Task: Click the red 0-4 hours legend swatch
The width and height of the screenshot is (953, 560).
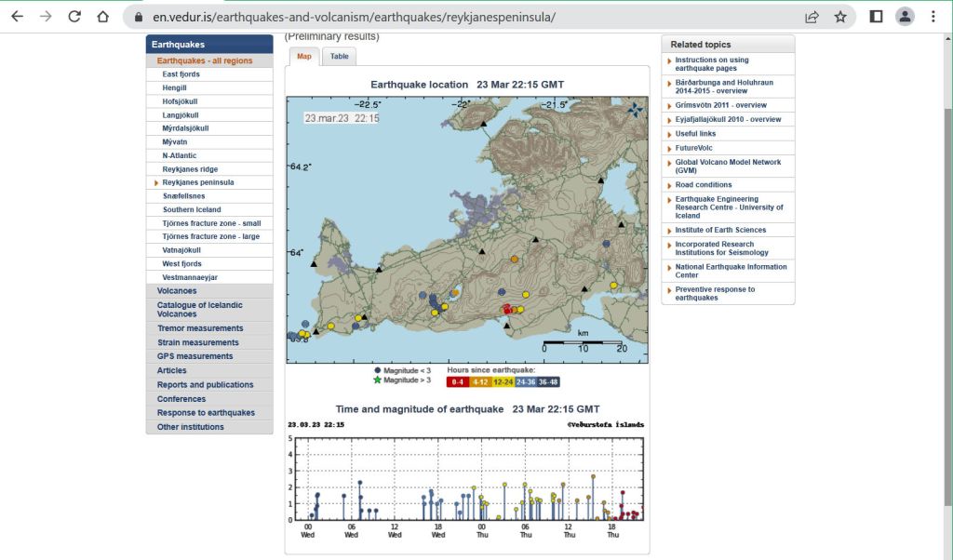Action: [x=457, y=381]
